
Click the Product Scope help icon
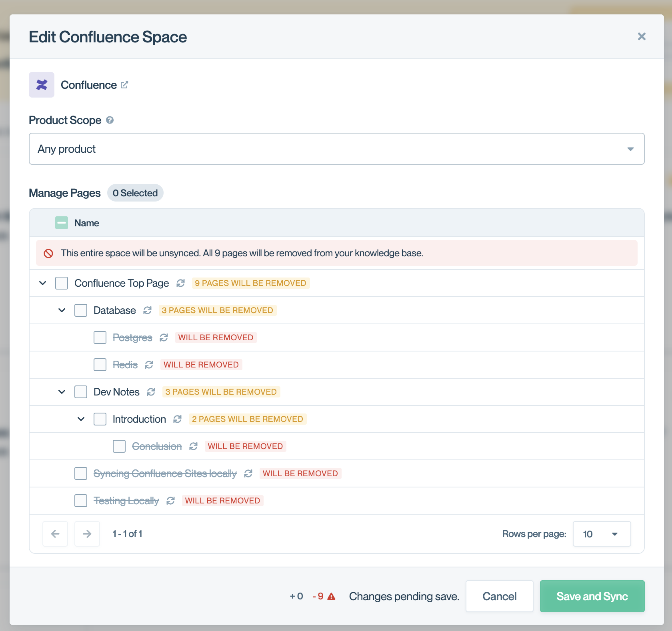pyautogui.click(x=110, y=120)
